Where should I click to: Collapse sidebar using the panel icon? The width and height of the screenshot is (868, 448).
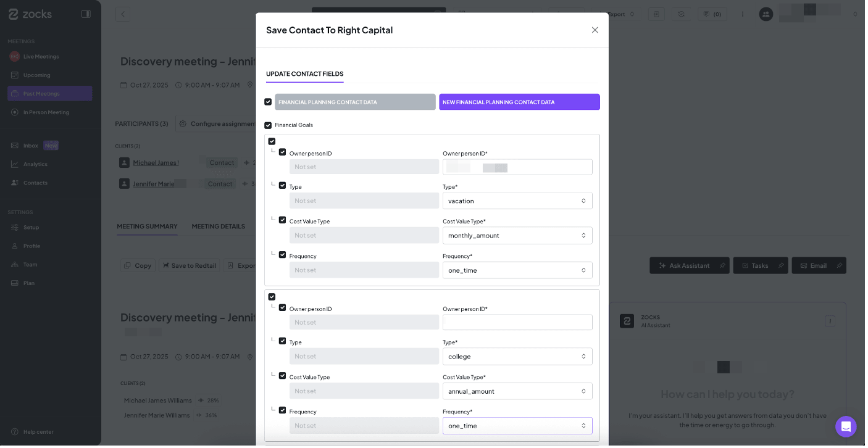point(86,14)
